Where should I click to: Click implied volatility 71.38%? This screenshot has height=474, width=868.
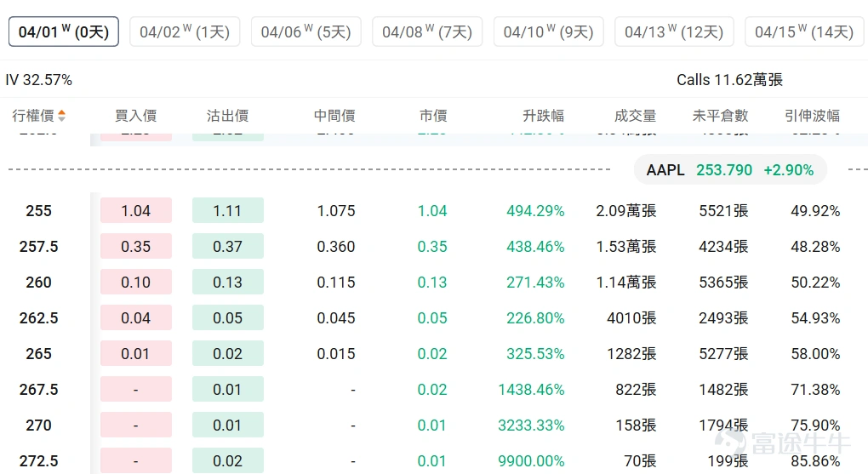point(815,389)
